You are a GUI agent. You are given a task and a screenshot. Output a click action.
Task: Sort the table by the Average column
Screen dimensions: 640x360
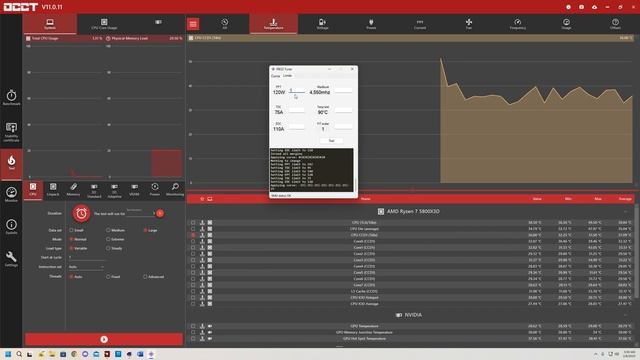tap(625, 199)
